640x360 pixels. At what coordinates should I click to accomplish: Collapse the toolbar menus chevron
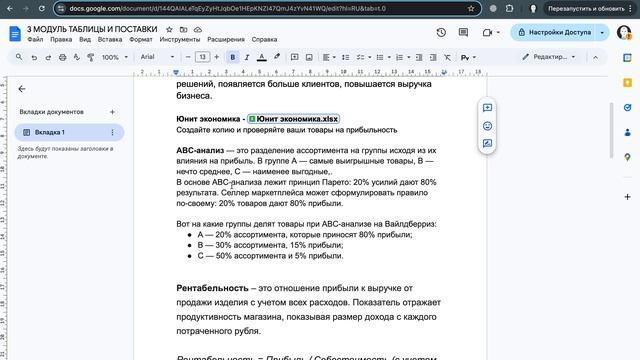click(x=596, y=58)
